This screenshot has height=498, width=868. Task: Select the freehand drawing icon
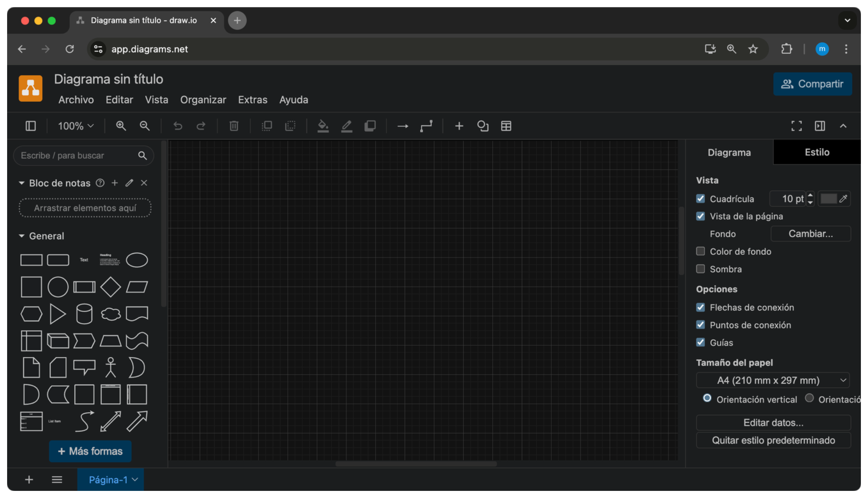(x=482, y=126)
